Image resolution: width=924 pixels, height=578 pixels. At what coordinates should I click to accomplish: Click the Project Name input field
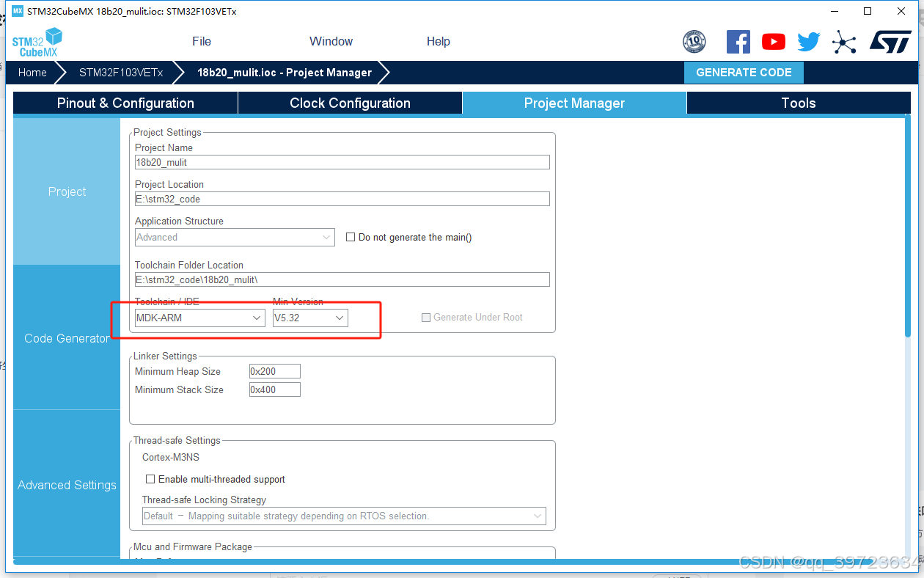[x=342, y=162]
